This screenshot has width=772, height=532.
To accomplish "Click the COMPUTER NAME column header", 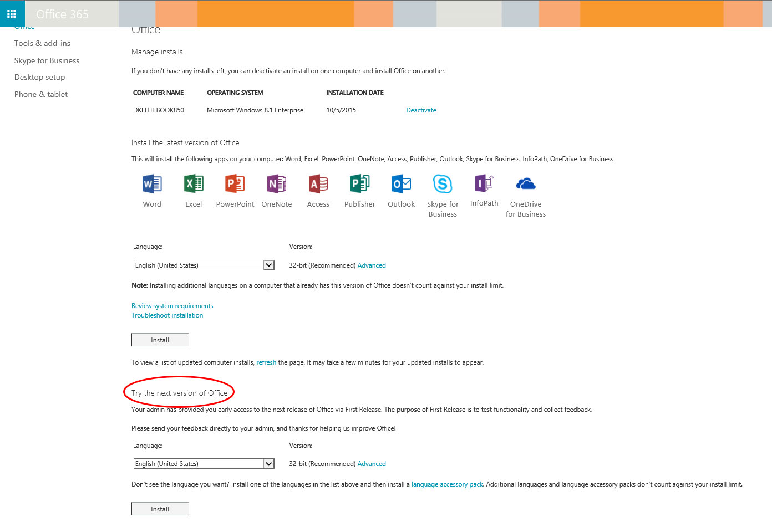I will (x=158, y=93).
